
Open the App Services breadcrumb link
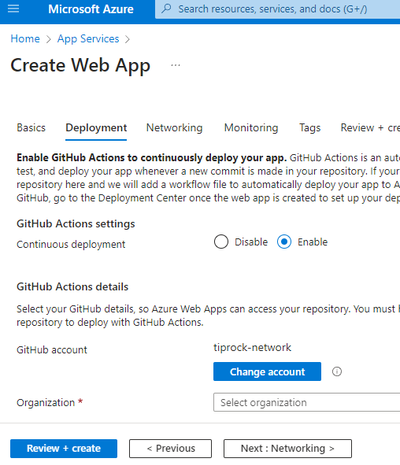[88, 39]
